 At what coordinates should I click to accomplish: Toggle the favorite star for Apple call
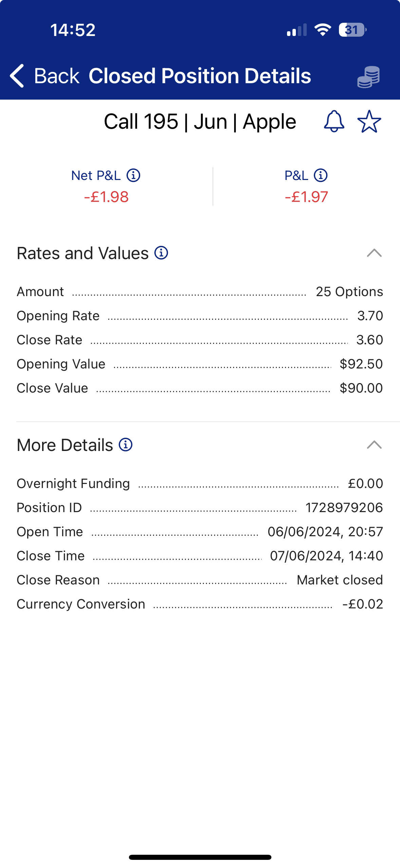[369, 121]
